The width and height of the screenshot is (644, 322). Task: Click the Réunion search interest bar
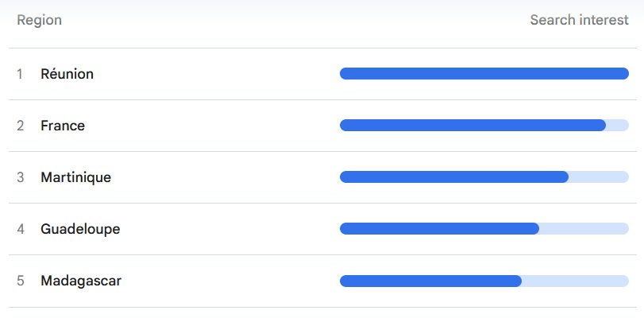coord(484,74)
